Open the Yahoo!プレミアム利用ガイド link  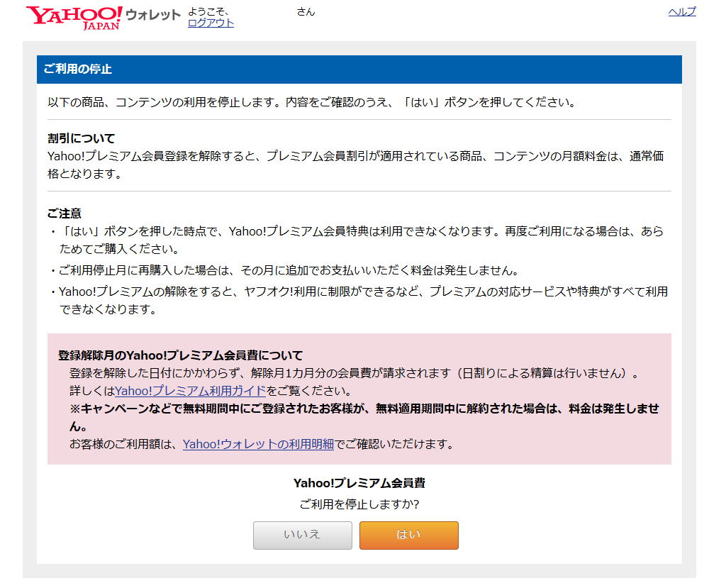click(190, 391)
